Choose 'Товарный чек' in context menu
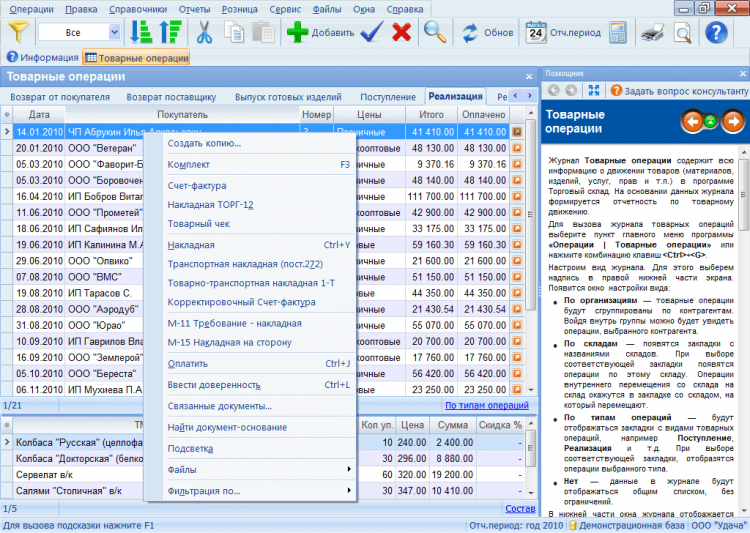The width and height of the screenshot is (750, 533). [x=199, y=224]
